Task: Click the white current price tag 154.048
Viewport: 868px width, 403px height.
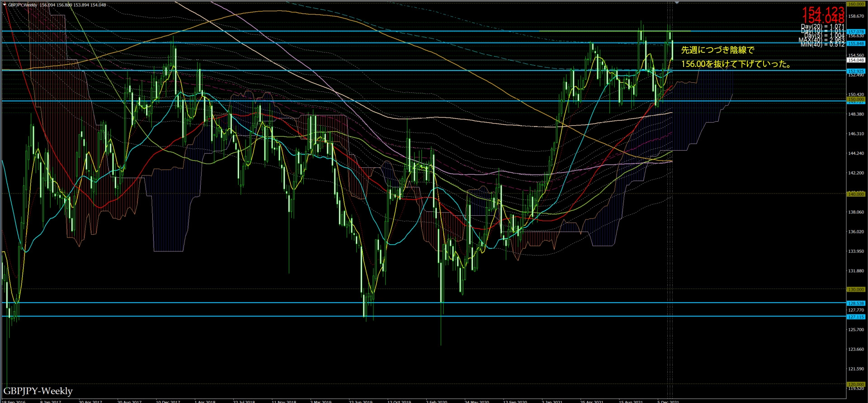Action: coord(856,60)
